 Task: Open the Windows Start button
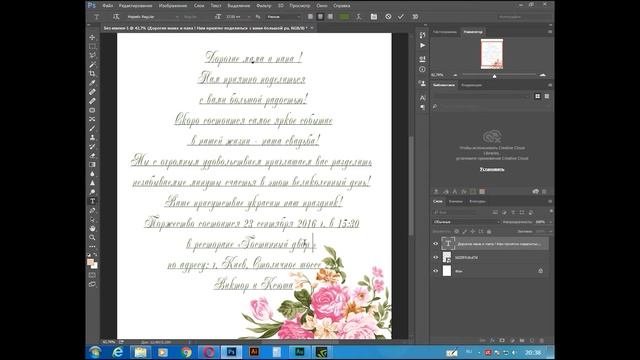coord(95,352)
